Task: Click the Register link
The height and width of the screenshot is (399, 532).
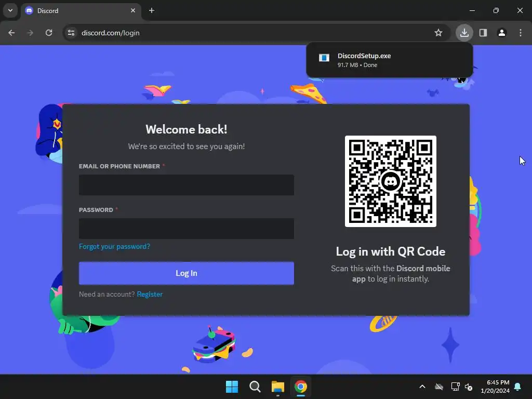Action: (150, 294)
